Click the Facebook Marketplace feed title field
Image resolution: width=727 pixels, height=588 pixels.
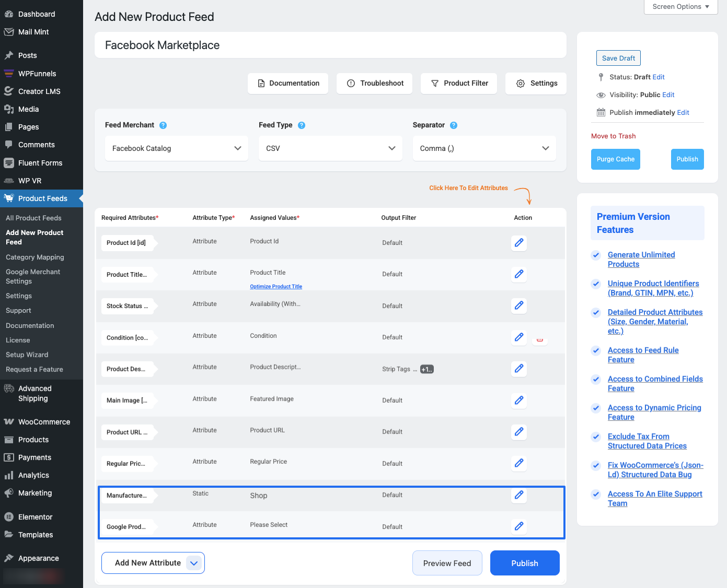(x=330, y=45)
